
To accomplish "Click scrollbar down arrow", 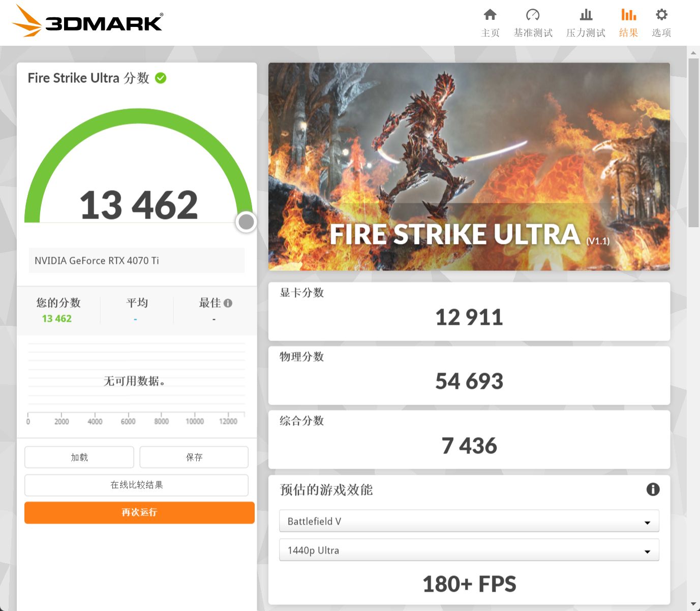I will point(693,604).
